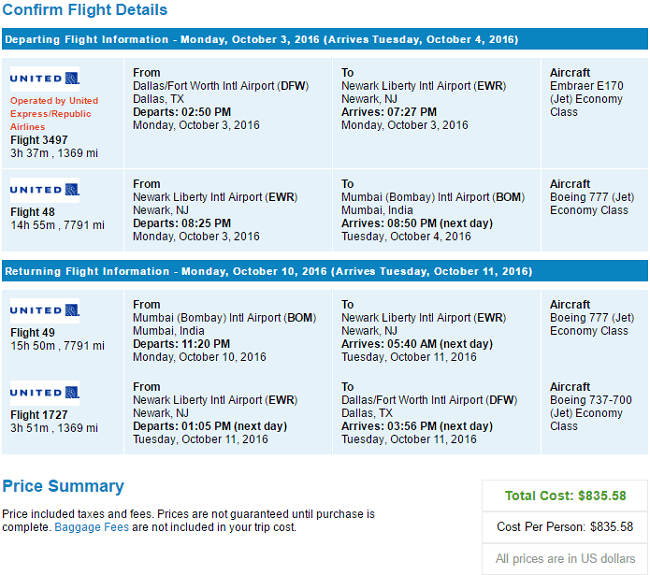Click United logo for Flight 1727

click(45, 393)
